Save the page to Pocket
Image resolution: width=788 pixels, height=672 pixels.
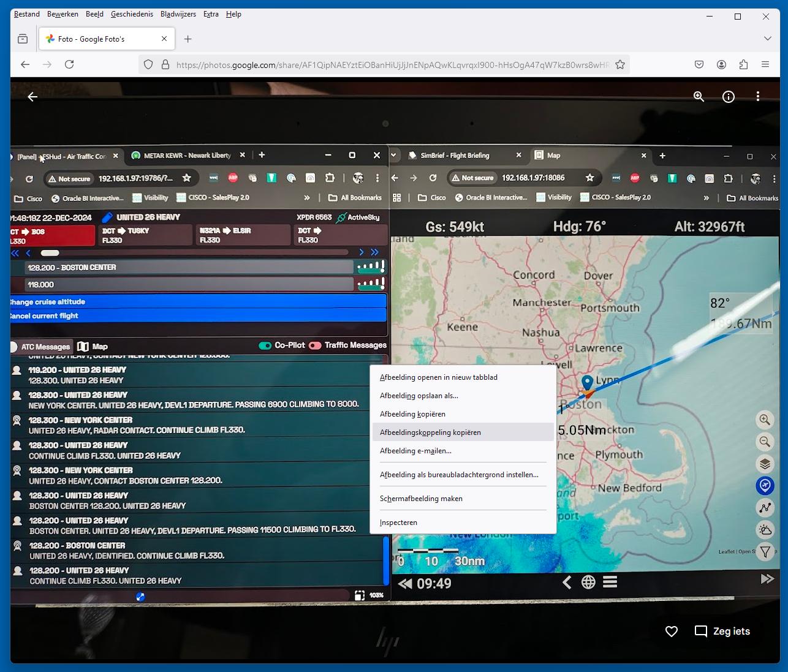tap(699, 64)
